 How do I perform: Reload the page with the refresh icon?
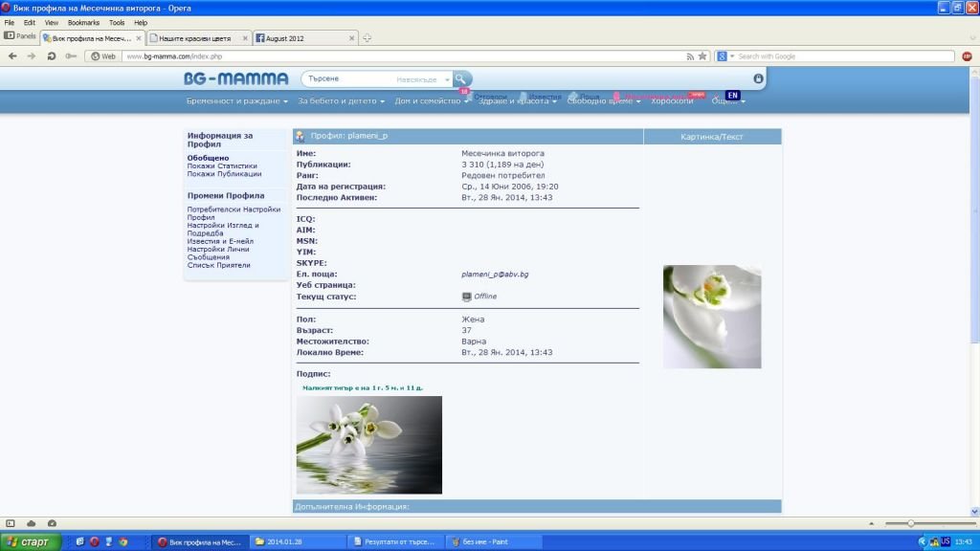pyautogui.click(x=51, y=56)
